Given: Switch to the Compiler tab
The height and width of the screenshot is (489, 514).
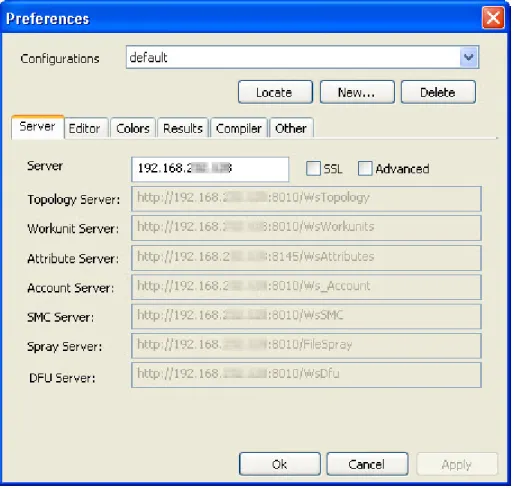Looking at the screenshot, I should [239, 128].
